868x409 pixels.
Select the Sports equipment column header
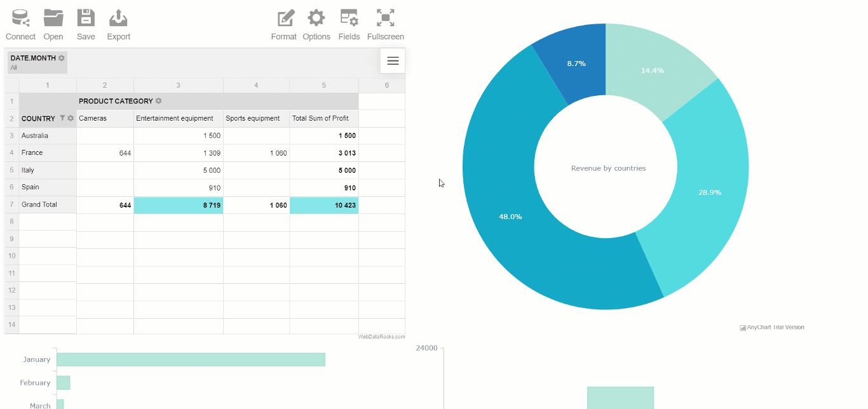tap(256, 119)
